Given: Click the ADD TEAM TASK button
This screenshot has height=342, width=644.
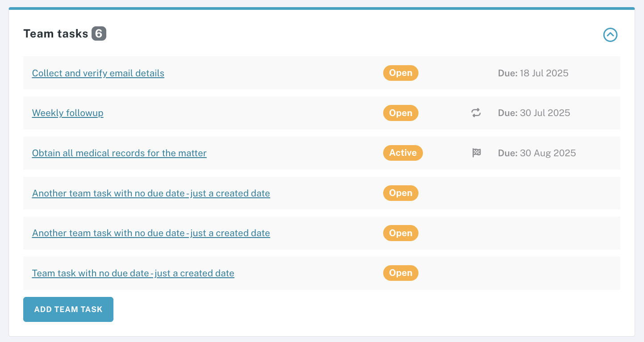Looking at the screenshot, I should point(68,309).
